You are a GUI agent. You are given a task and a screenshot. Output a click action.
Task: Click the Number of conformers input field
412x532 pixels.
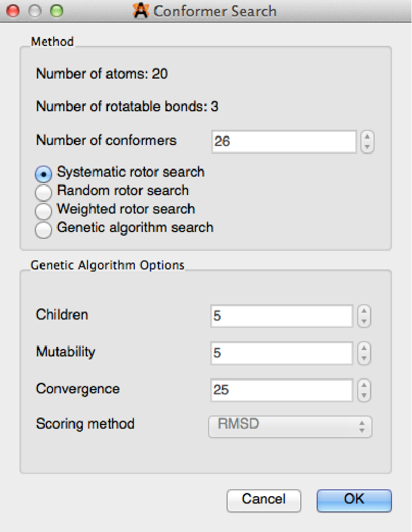[x=284, y=141]
